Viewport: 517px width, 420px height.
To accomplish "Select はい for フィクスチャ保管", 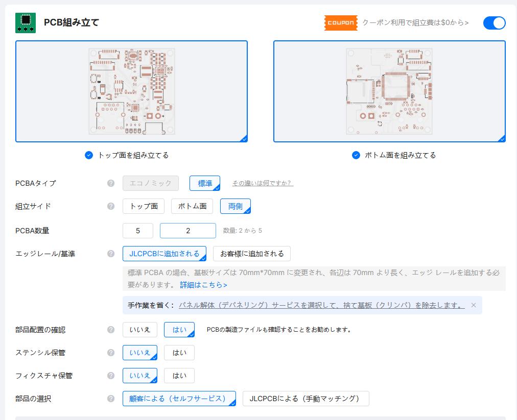I will 179,376.
